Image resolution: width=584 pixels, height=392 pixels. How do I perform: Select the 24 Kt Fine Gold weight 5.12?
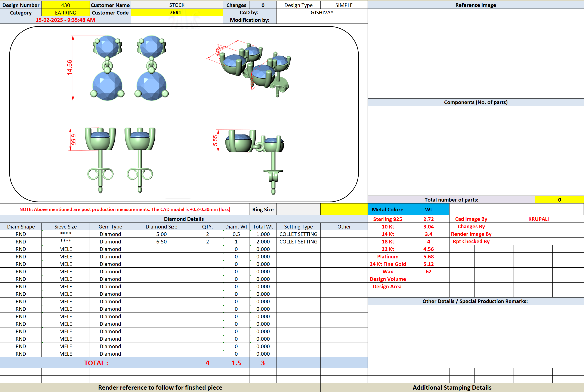tap(429, 264)
